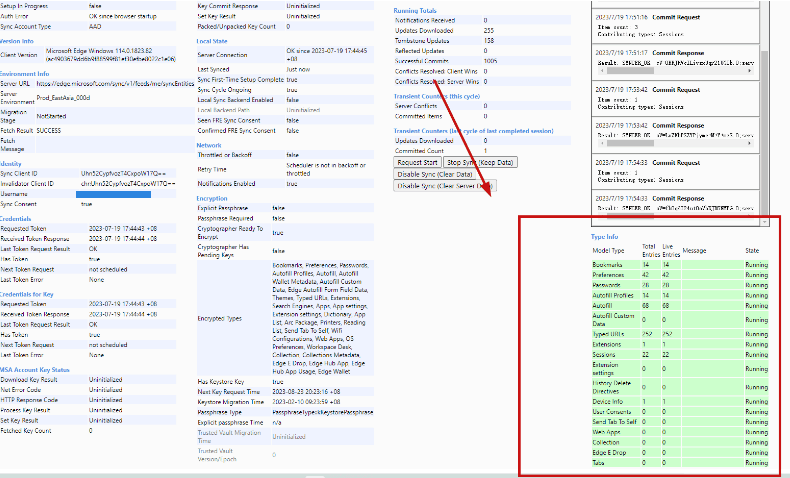Image resolution: width=790 pixels, height=478 pixels.
Task: Select the 17:51:16 Commit Request log entry
Action: [676, 26]
